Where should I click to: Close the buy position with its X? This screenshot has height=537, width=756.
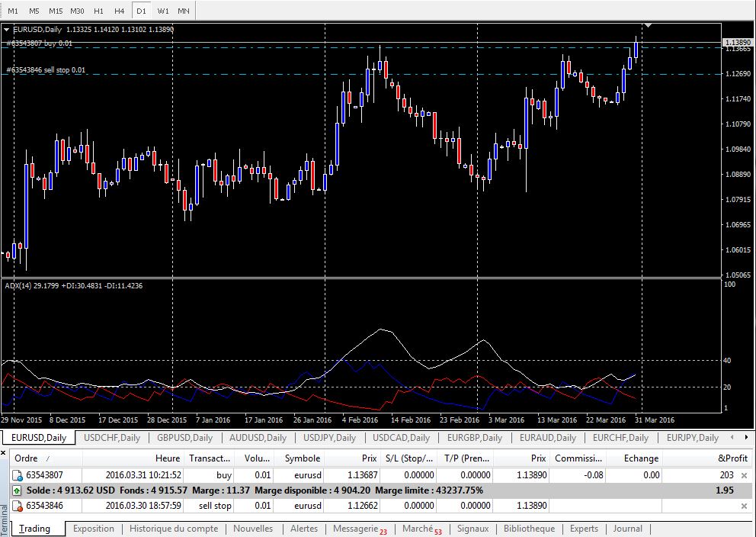coord(744,474)
